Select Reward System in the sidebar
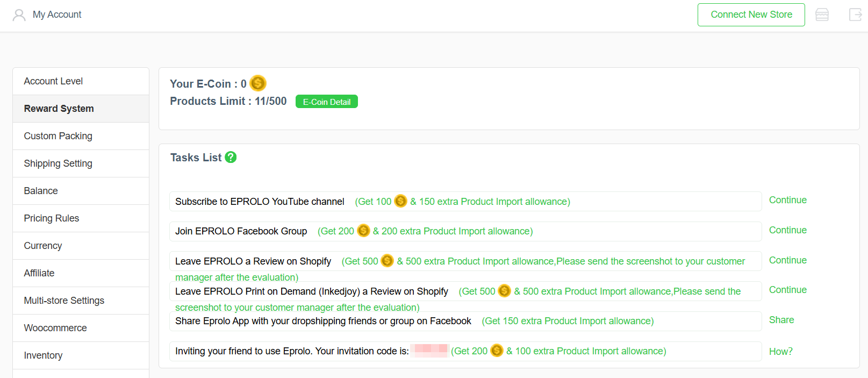 point(81,109)
